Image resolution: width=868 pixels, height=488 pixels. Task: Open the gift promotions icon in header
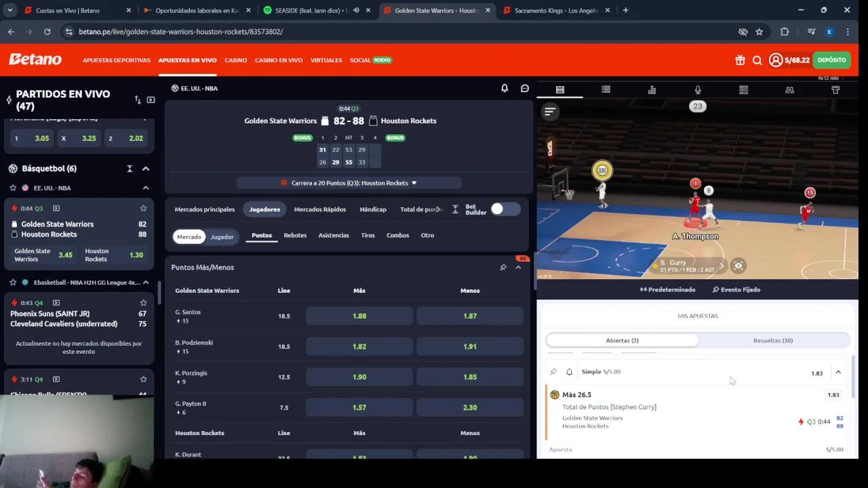coord(740,60)
